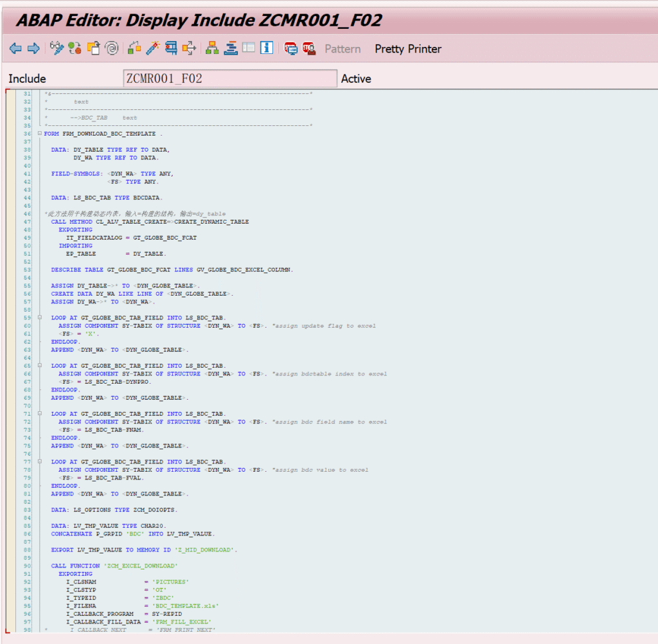Click the spiral Enhance icon
Viewport: 658px width, 644px height.
[112, 49]
